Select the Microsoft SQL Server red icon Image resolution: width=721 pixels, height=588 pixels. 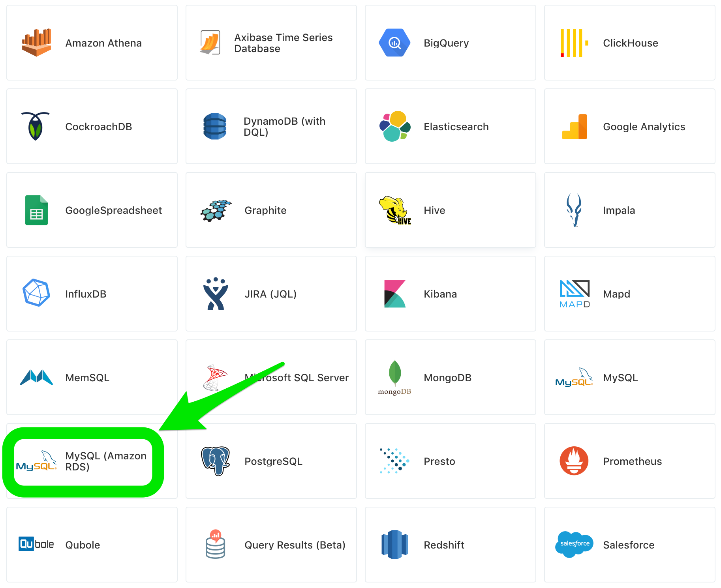click(216, 378)
